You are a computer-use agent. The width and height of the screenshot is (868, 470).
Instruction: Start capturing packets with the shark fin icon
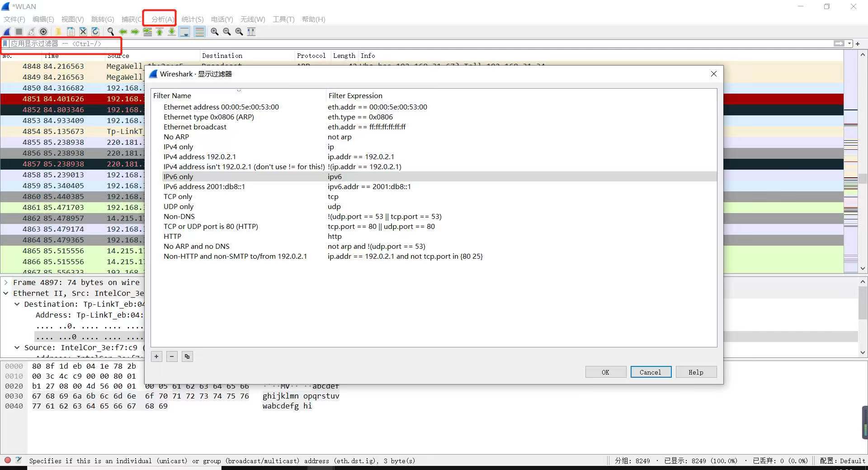pyautogui.click(x=7, y=32)
